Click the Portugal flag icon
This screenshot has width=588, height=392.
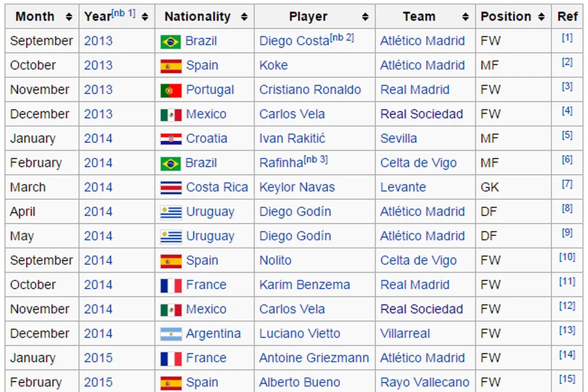(x=171, y=90)
